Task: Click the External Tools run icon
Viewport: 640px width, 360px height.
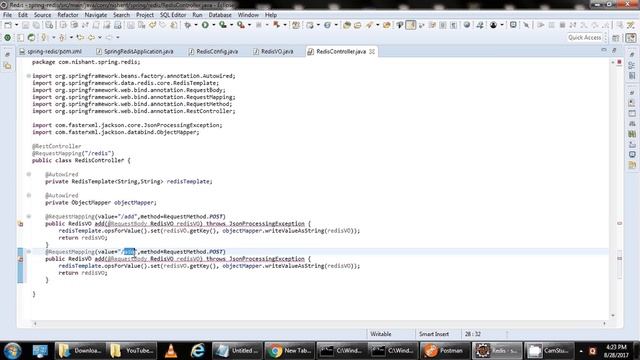Action: point(241,25)
